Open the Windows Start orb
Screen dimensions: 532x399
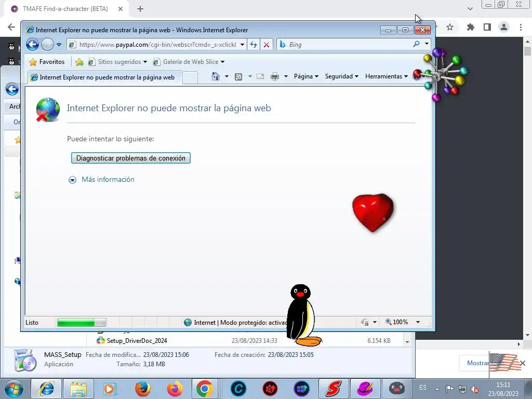[14, 389]
